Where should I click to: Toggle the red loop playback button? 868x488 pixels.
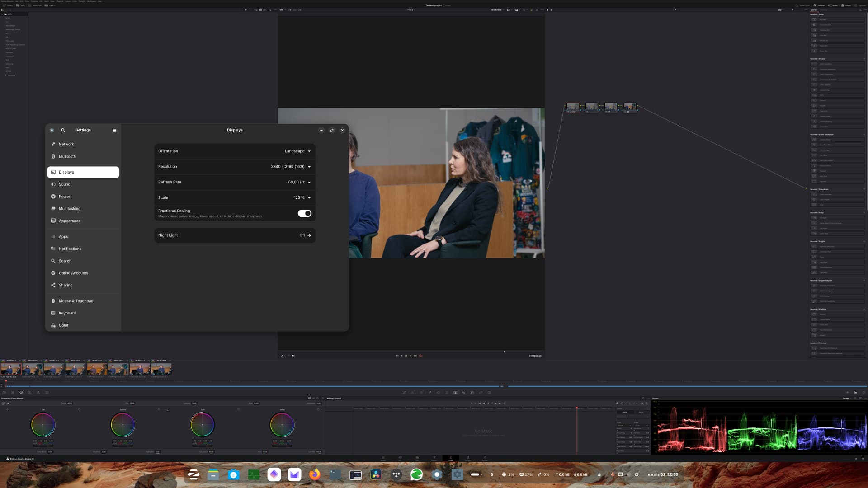420,356
